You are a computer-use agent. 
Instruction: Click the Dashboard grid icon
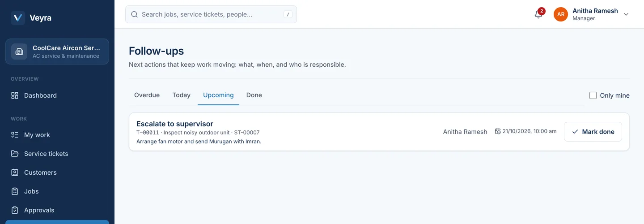click(x=15, y=95)
